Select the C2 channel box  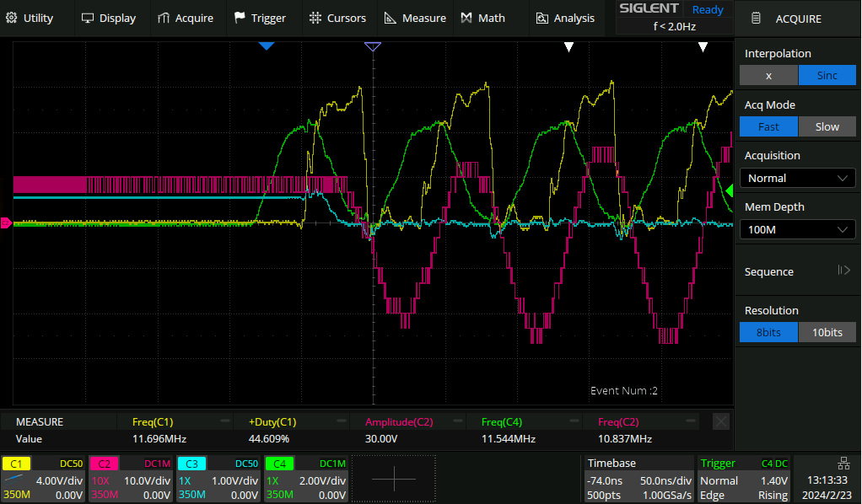(x=131, y=479)
